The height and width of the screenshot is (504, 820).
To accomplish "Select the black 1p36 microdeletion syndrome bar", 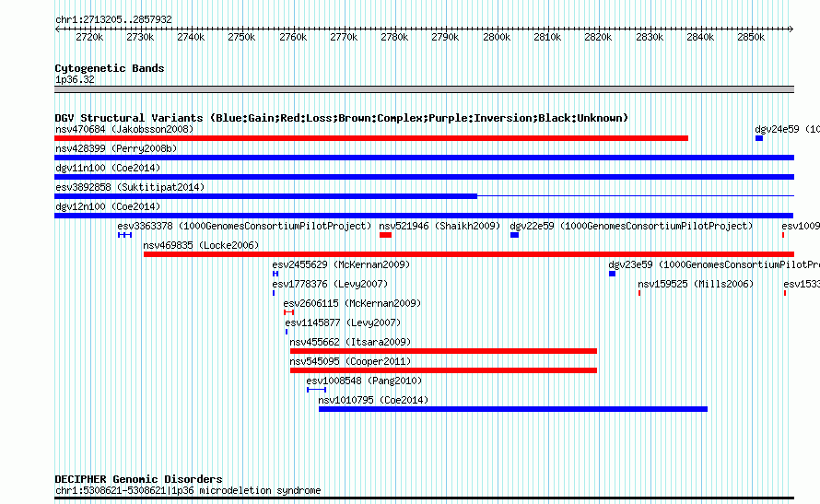I will click(x=424, y=498).
